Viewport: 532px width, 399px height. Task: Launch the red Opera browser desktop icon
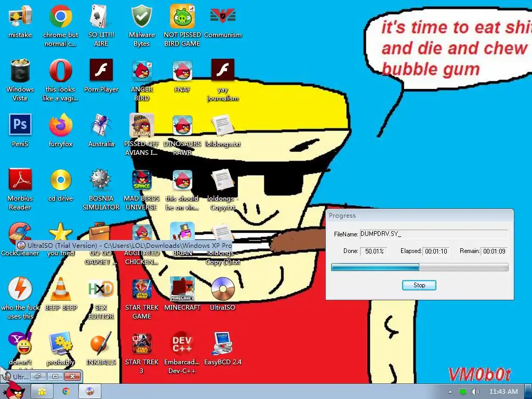(60, 71)
